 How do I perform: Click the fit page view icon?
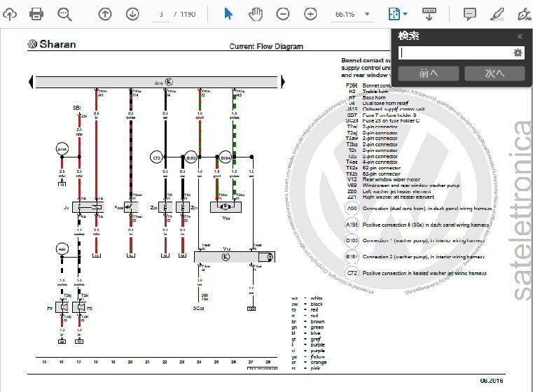[x=394, y=14]
